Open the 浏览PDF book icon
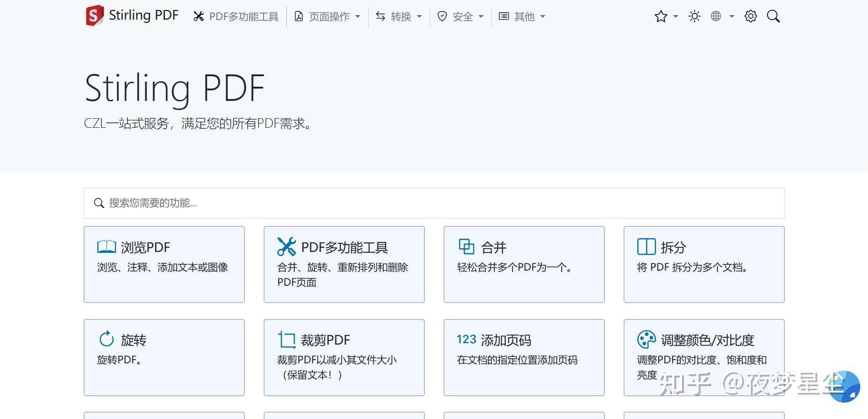The width and height of the screenshot is (868, 419). coord(106,247)
